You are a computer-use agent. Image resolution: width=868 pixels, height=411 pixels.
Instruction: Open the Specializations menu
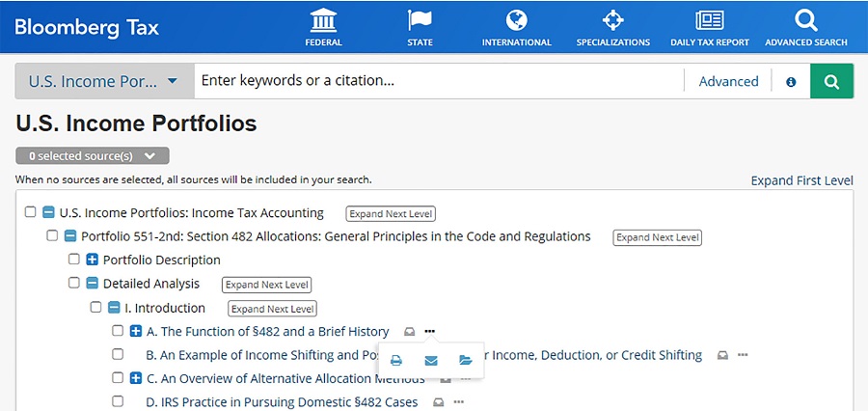[x=613, y=27]
